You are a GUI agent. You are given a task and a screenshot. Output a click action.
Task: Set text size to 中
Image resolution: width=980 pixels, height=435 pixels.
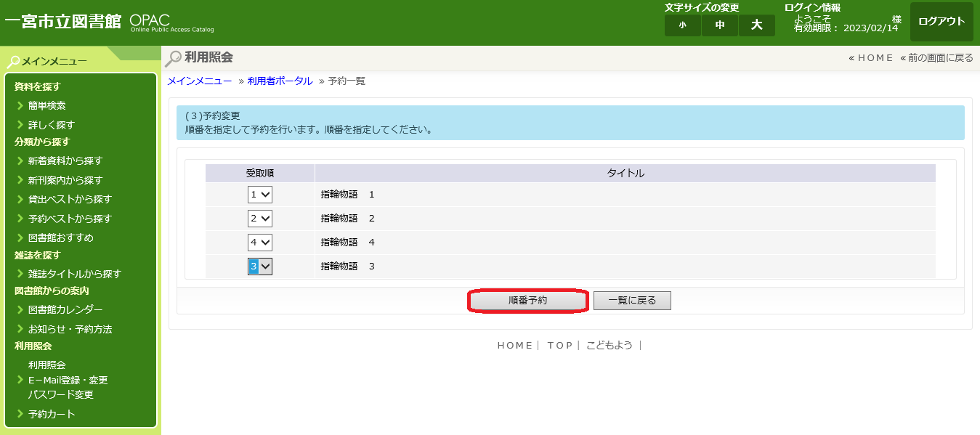(x=720, y=25)
